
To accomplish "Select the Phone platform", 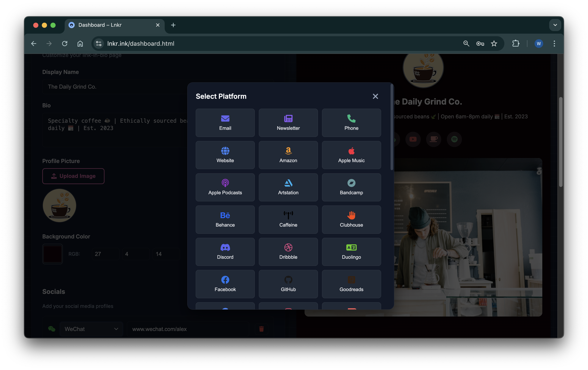I will coord(351,123).
